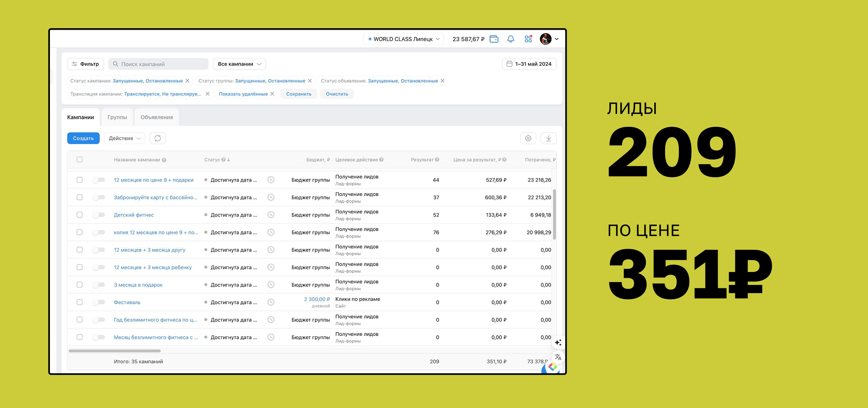Tick the select-all campaigns checkbox

coord(80,160)
